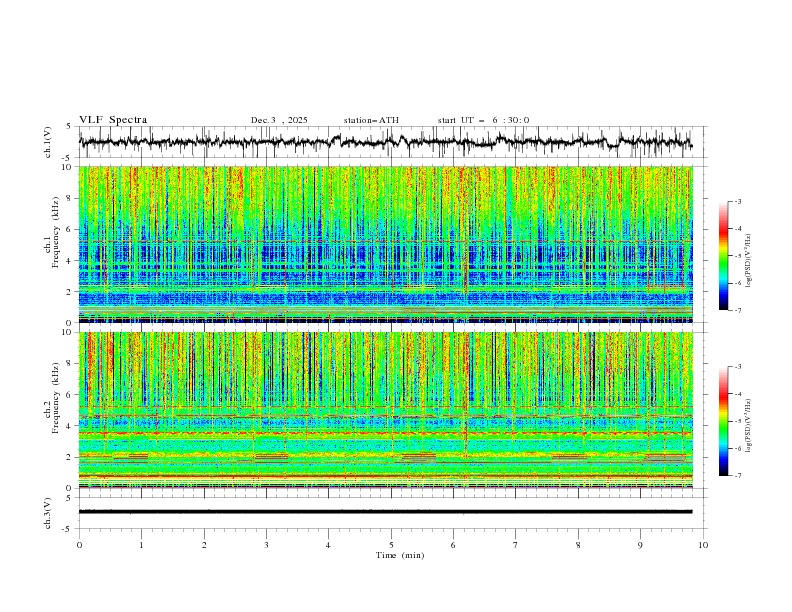Click the ch.1 voltage waveform trace
The width and height of the screenshot is (792, 612).
(x=385, y=142)
